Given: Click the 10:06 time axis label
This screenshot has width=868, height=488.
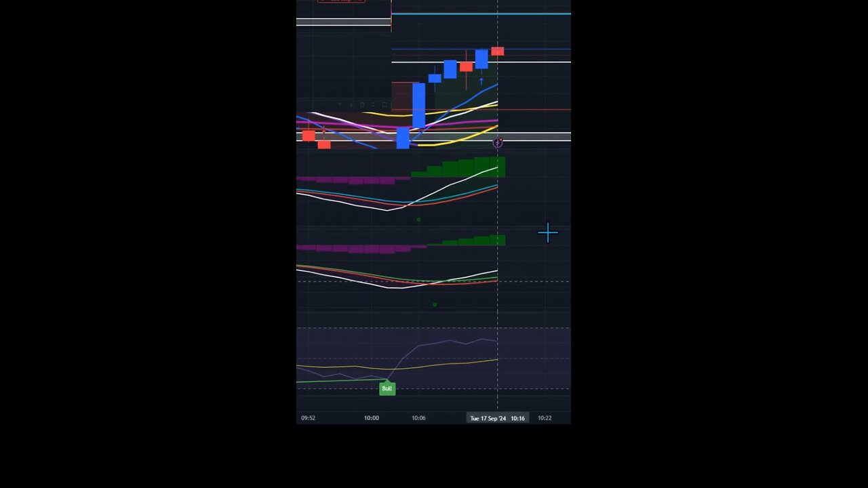Looking at the screenshot, I should click(x=418, y=418).
